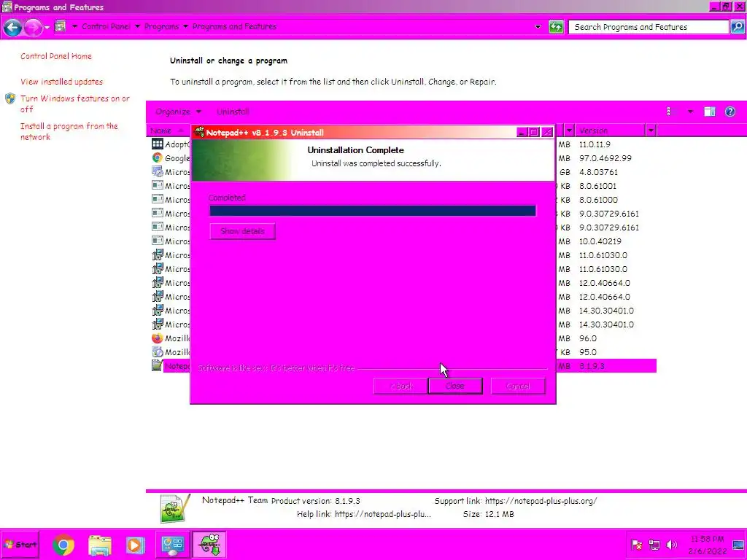Switch to Control Panel taskbar item
Screen dimensions: 747x560
click(172, 545)
